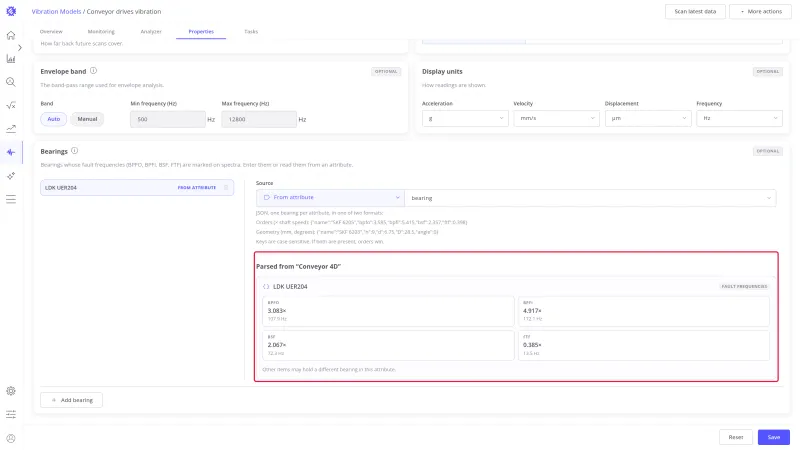Viewport: 800px width, 450px height.
Task: Click the BSF 2.067× value card
Action: click(388, 345)
